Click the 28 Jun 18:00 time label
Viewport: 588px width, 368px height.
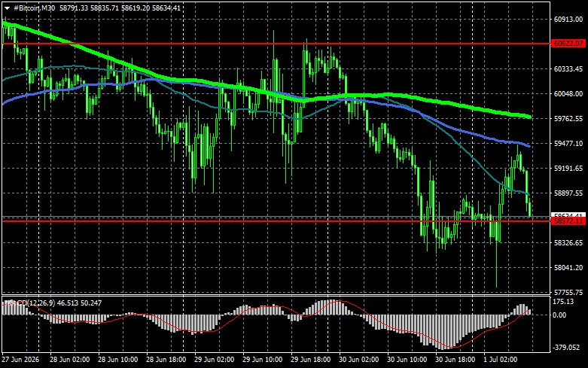[166, 360]
